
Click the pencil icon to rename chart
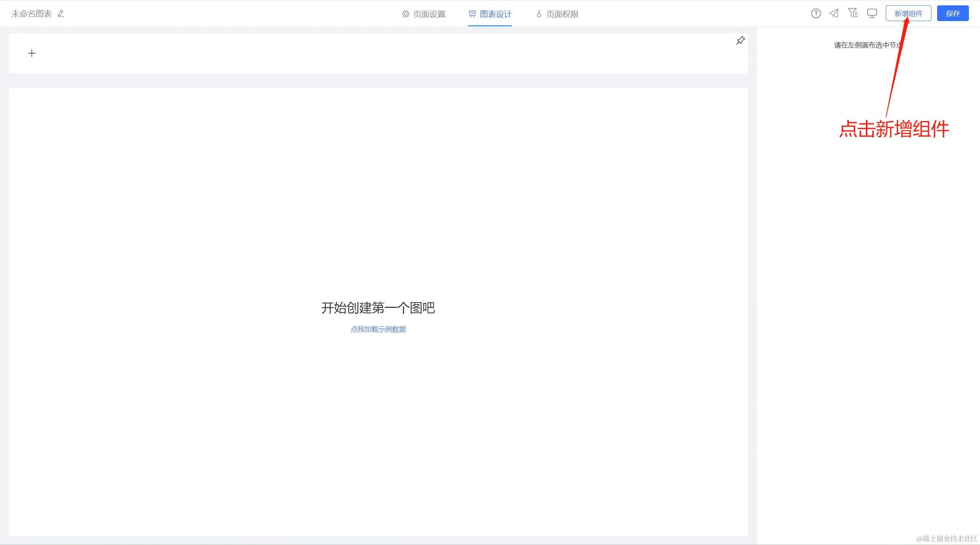(61, 14)
